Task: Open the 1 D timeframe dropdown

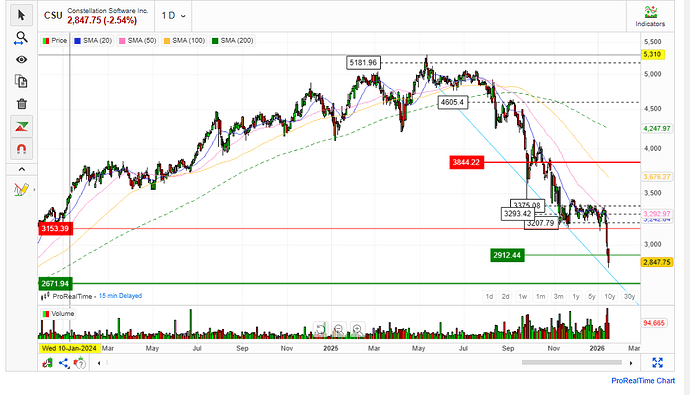Action: pos(173,16)
